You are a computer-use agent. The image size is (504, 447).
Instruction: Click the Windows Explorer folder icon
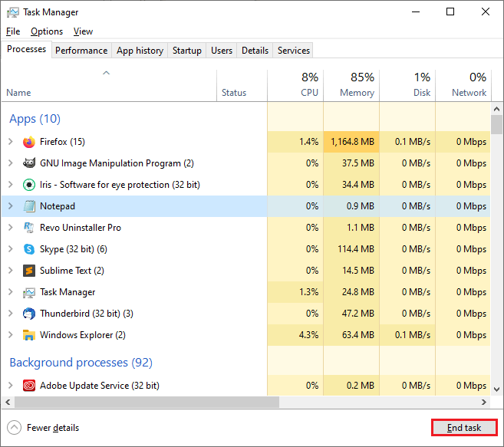click(x=29, y=335)
